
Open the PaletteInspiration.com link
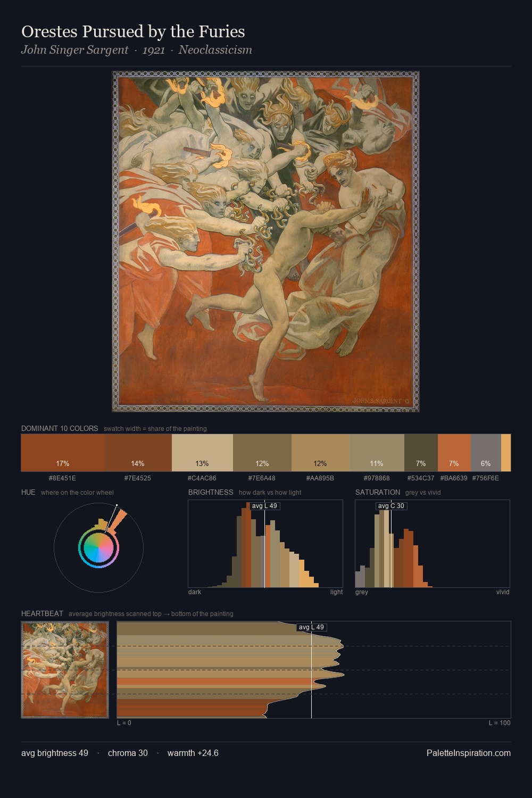(469, 753)
